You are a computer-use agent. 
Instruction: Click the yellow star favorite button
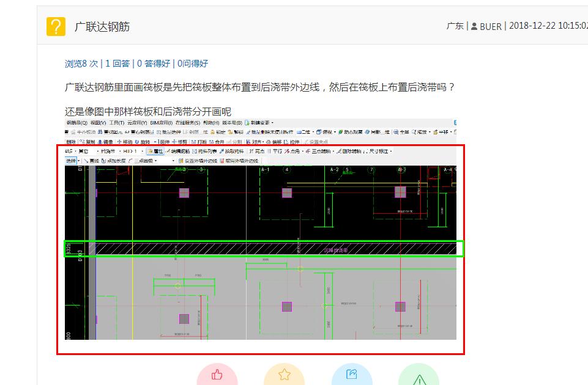coord(285,375)
